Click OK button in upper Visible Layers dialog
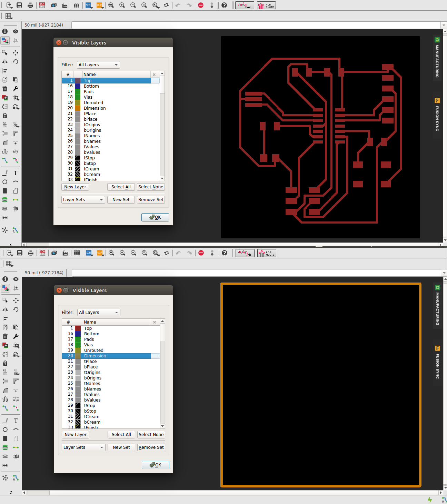Screen dimensions: 447x504 (x=155, y=217)
